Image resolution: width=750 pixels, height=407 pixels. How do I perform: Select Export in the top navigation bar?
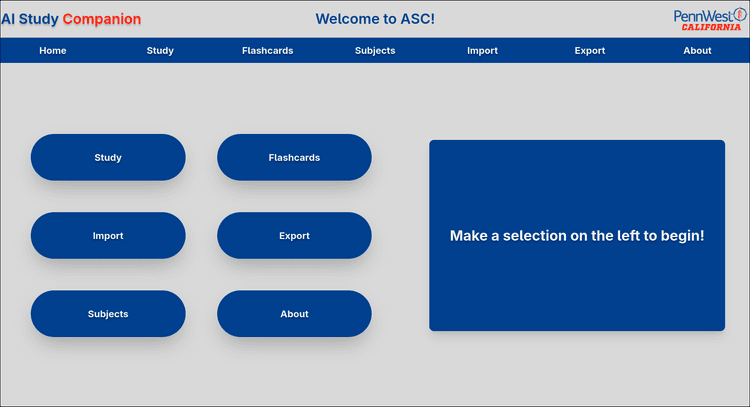point(590,51)
